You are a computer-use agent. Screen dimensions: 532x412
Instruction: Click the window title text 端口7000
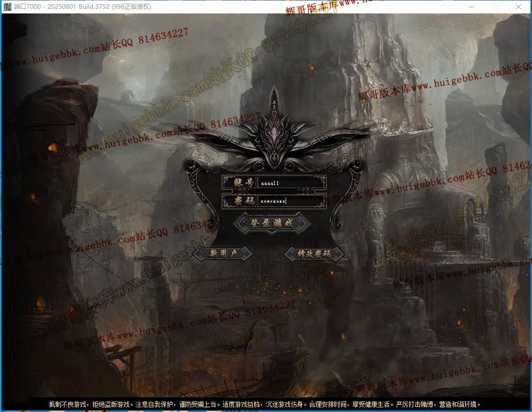(x=25, y=7)
